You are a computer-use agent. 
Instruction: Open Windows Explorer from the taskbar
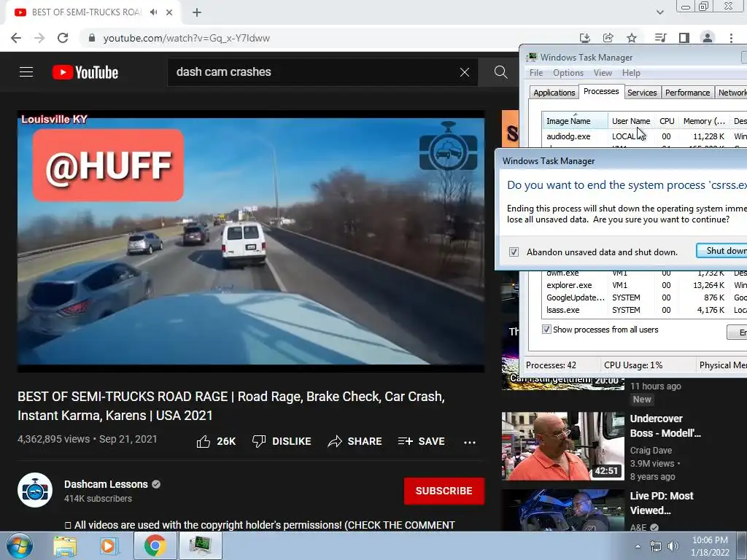pos(65,546)
